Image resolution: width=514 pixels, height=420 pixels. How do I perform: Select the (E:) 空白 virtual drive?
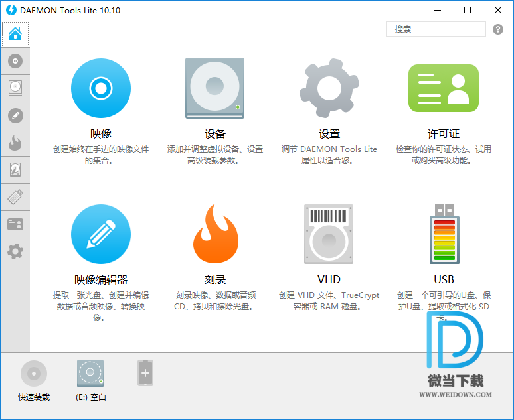pyautogui.click(x=90, y=374)
